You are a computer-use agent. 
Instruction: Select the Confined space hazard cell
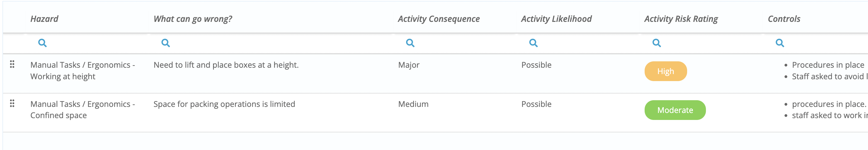point(83,110)
